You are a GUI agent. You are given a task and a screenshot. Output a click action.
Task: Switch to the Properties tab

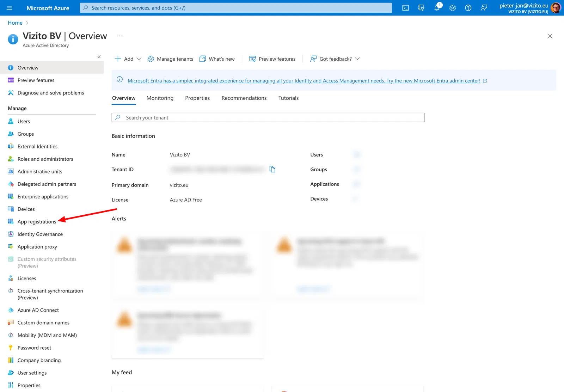pyautogui.click(x=197, y=98)
